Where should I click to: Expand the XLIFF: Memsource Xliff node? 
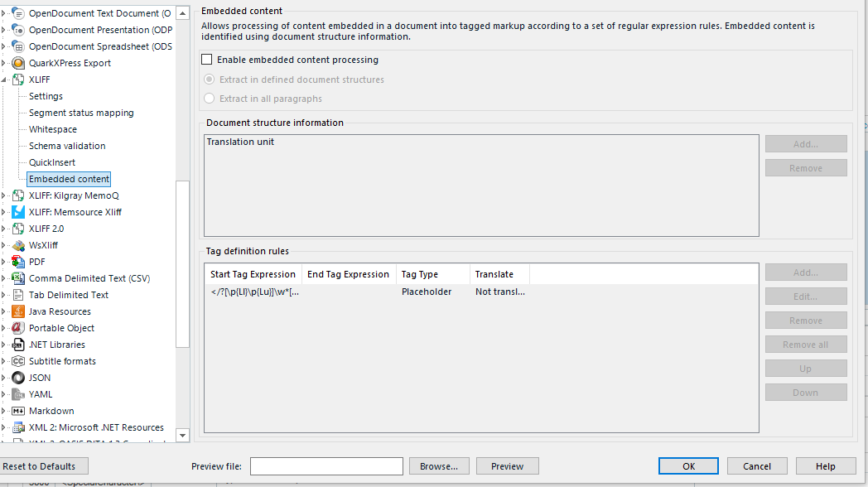[3, 212]
